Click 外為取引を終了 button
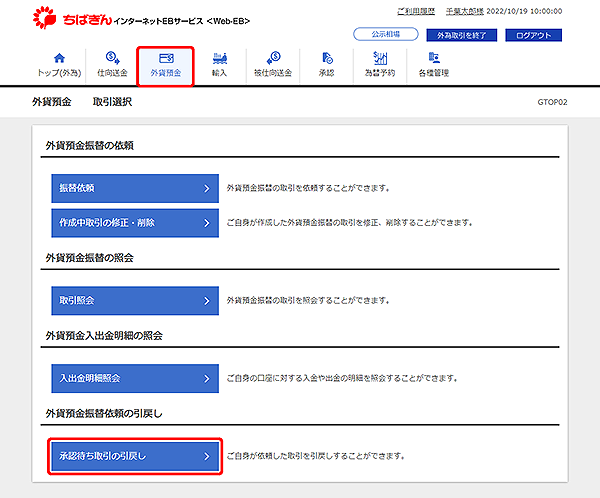The image size is (600, 498). click(x=461, y=35)
